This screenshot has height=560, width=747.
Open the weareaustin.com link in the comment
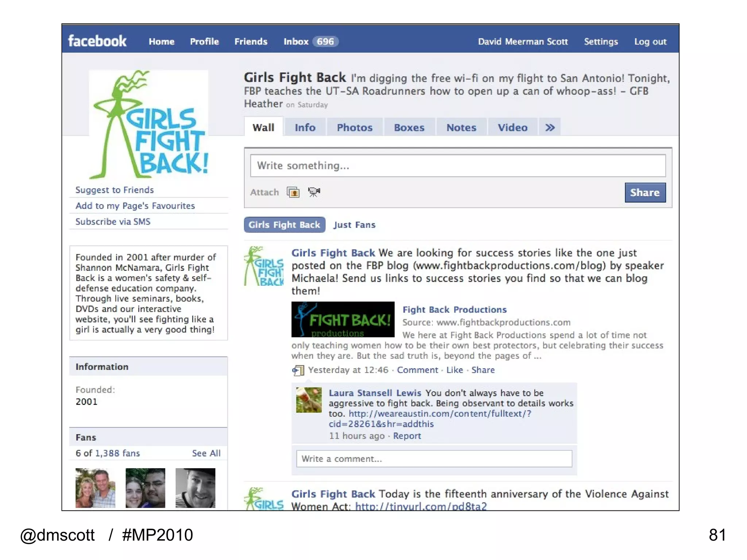pos(430,419)
